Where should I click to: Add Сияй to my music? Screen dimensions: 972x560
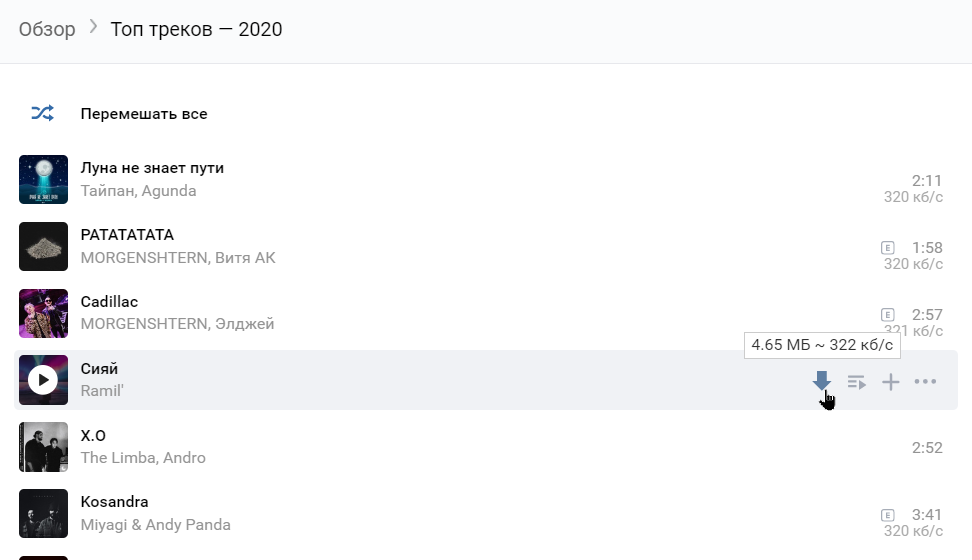(890, 381)
